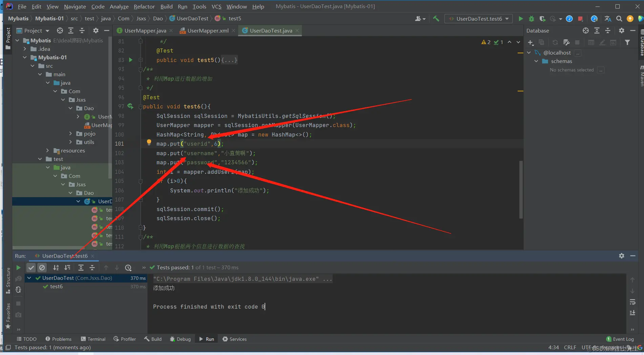Screen dimensions: 644x355
Task: Toggle the Structure tool window stripe button
Action: [8, 280]
